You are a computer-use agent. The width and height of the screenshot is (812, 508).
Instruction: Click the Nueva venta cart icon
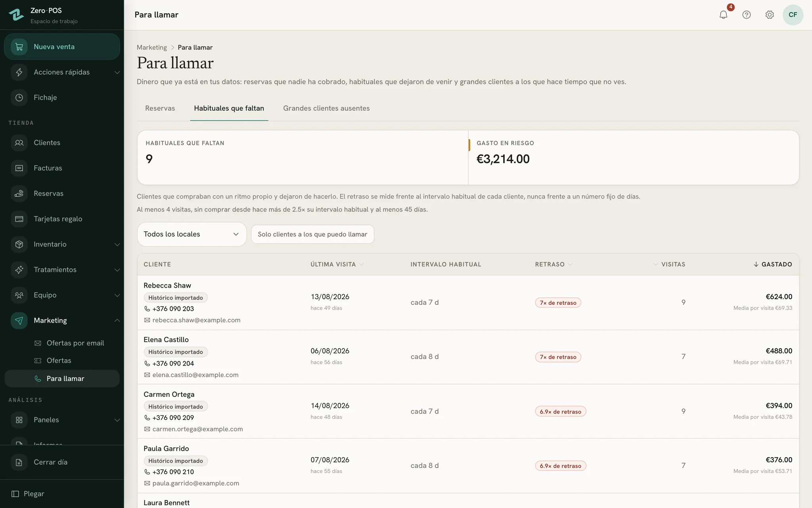(19, 47)
